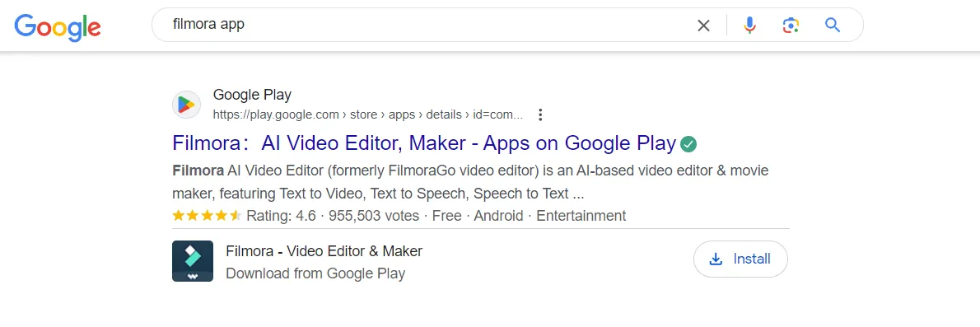Clear the search box with X icon
This screenshot has height=327, width=980.
coord(704,26)
